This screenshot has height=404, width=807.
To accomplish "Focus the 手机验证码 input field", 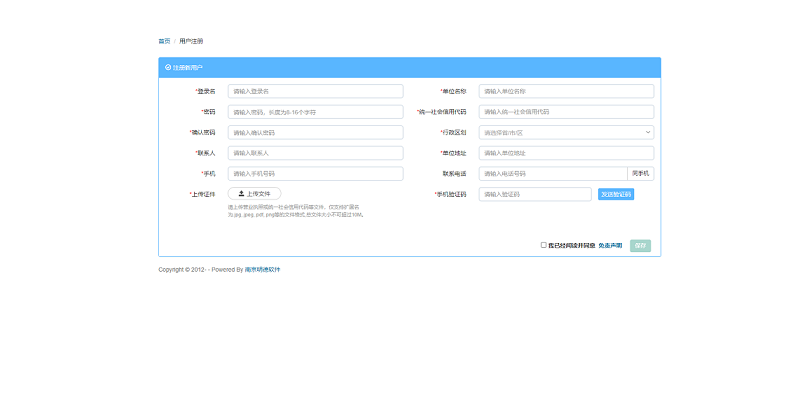I will coord(535,194).
